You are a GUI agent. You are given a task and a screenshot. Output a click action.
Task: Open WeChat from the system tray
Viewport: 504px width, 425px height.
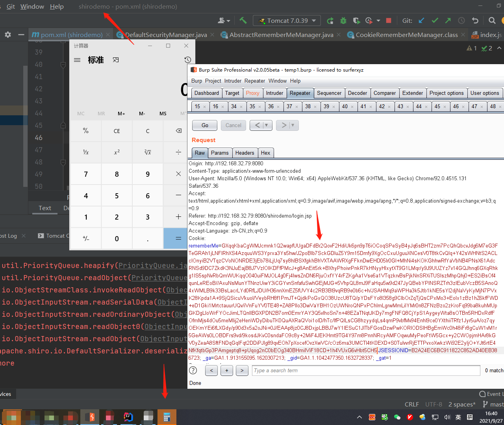pos(397,417)
